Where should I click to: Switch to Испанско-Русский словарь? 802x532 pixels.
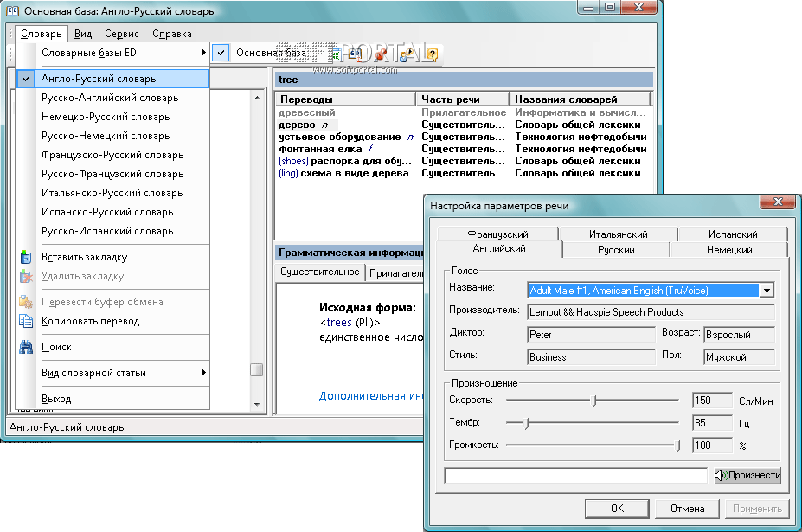pyautogui.click(x=112, y=212)
